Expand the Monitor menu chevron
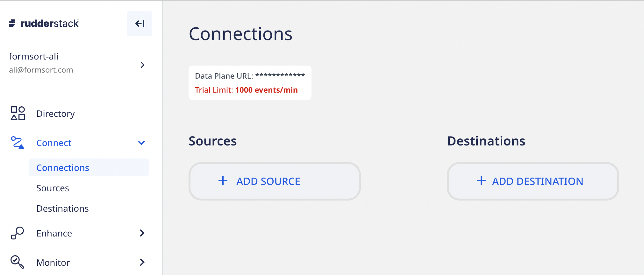Image resolution: width=644 pixels, height=275 pixels. coord(142,262)
